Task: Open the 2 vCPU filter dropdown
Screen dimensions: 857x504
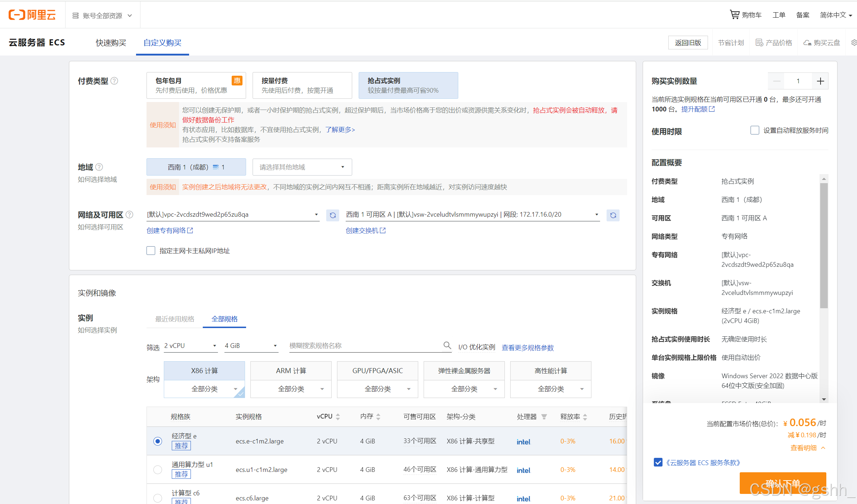Action: point(190,346)
